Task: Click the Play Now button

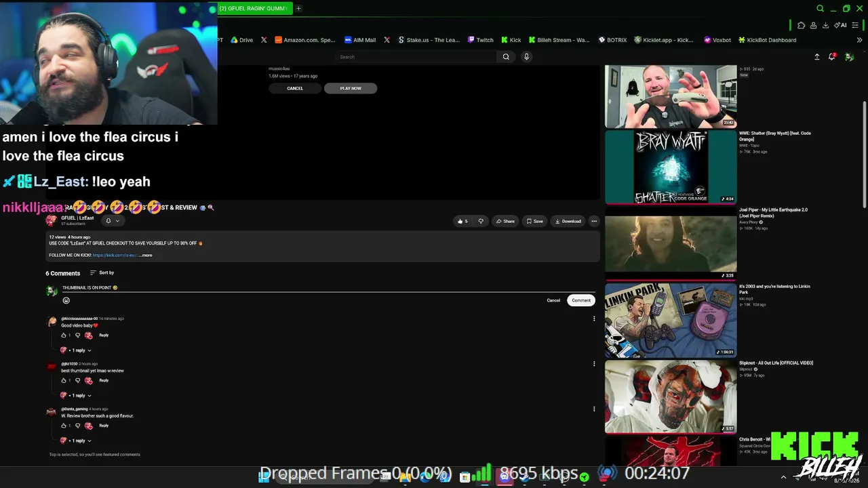Action: pyautogui.click(x=351, y=88)
